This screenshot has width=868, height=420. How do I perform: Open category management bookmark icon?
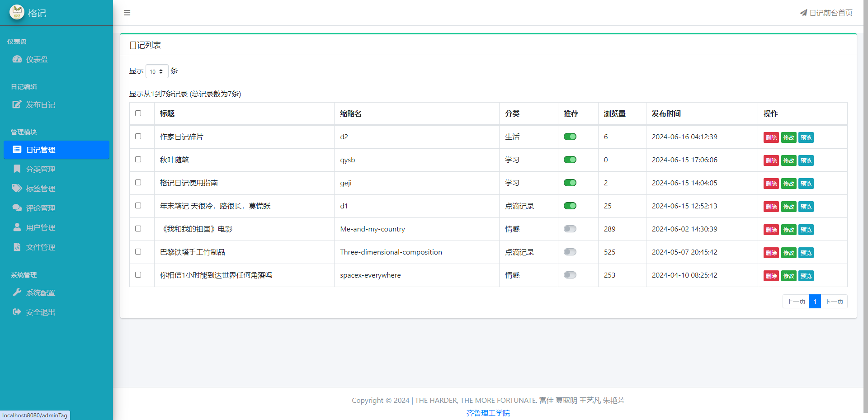click(x=17, y=169)
